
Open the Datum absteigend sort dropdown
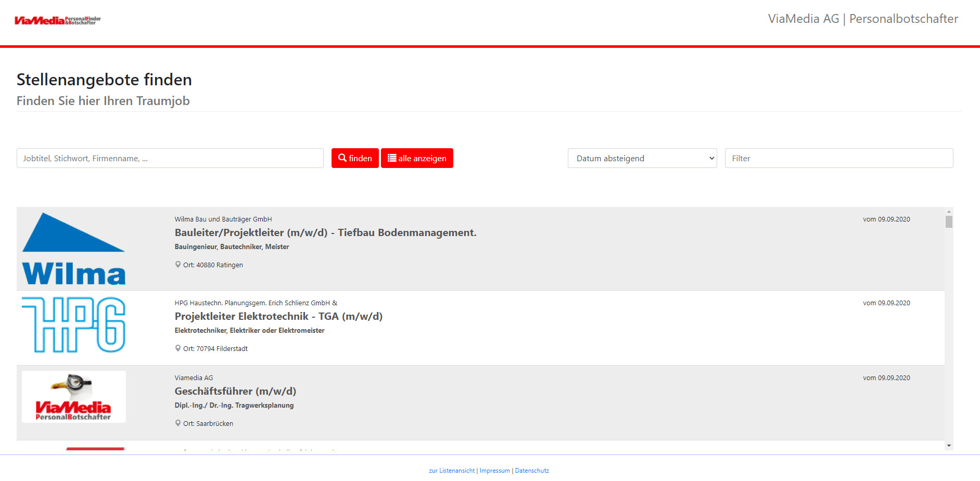(642, 158)
